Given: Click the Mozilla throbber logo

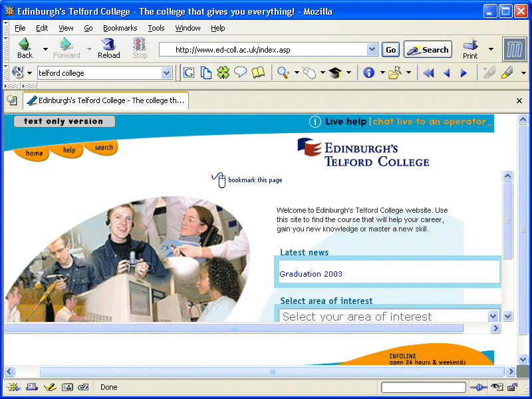Looking at the screenshot, I should pos(514,49).
